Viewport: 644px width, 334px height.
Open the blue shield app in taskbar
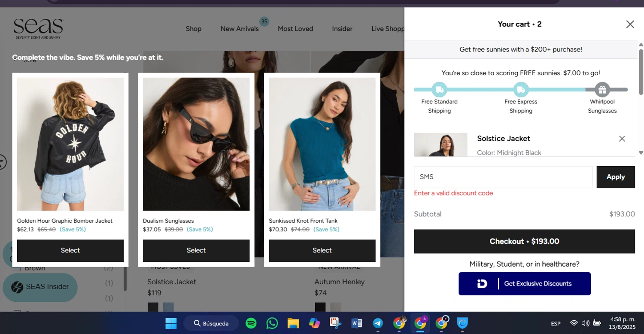click(x=462, y=323)
